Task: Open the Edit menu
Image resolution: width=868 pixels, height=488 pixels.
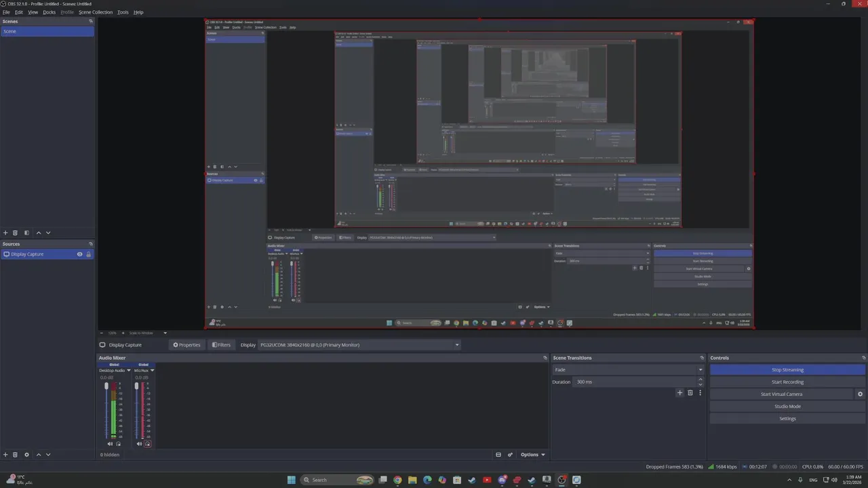Action: point(19,12)
